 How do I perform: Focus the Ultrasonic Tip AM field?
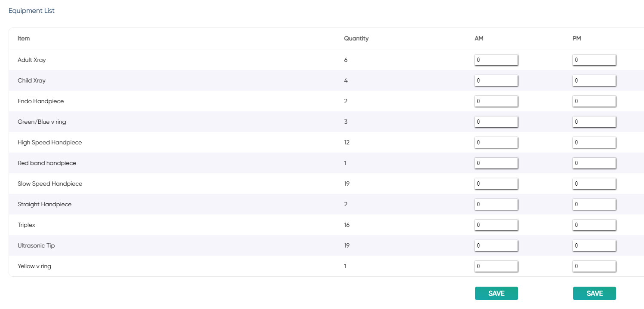pos(496,246)
